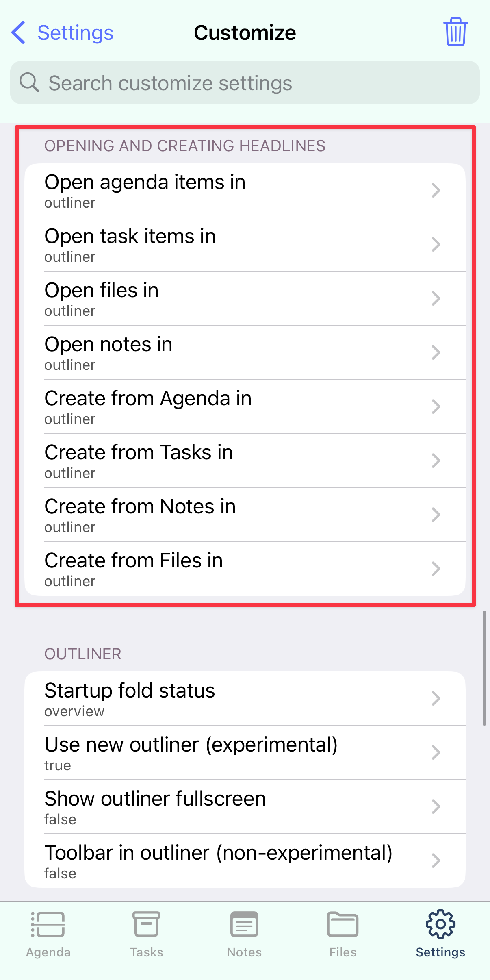Expand the Open agenda items in chevron
490x980 pixels.
[436, 190]
